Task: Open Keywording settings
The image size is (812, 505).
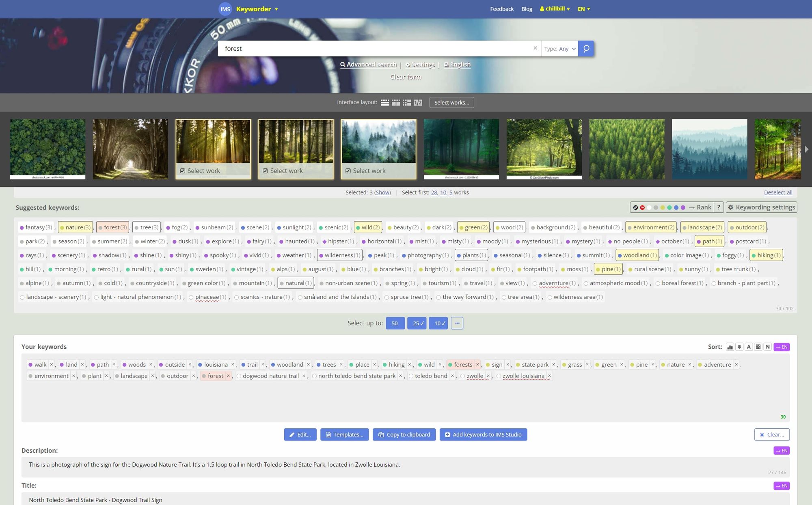Action: point(762,207)
